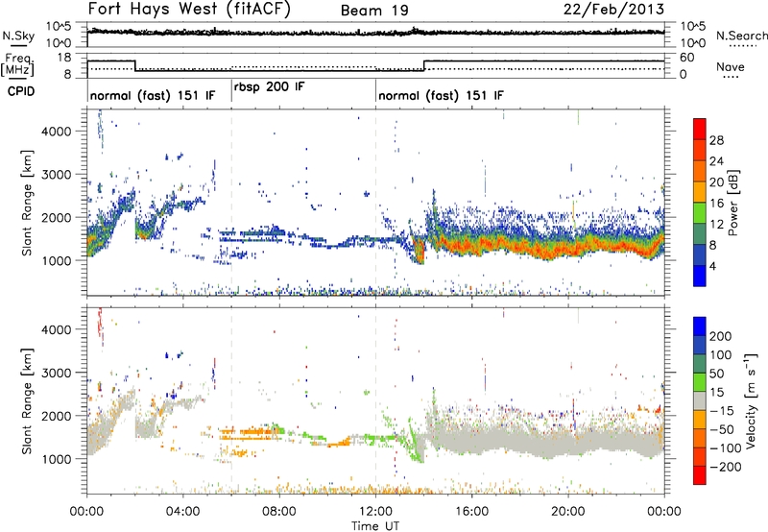Click the 'Time UT' axis label

tap(375, 525)
